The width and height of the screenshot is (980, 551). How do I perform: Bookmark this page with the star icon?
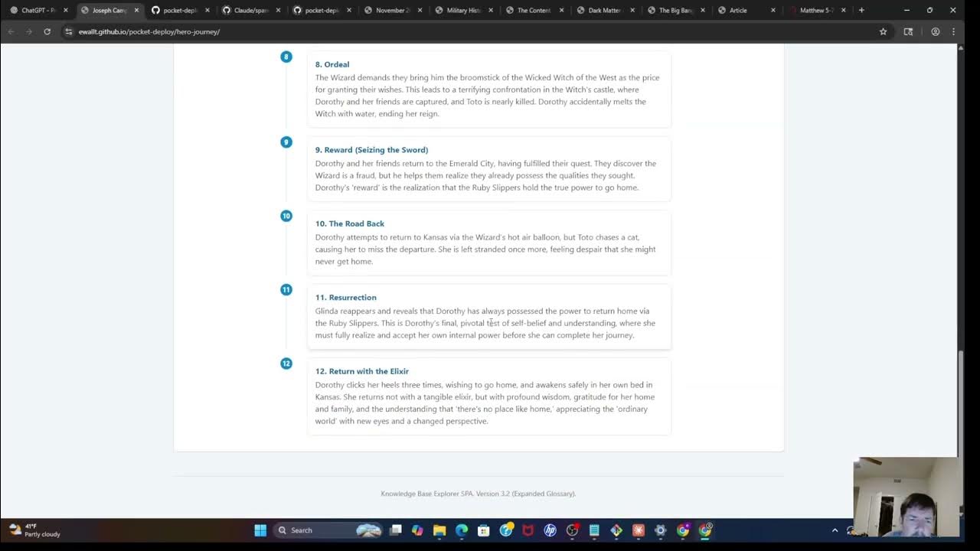(x=883, y=31)
